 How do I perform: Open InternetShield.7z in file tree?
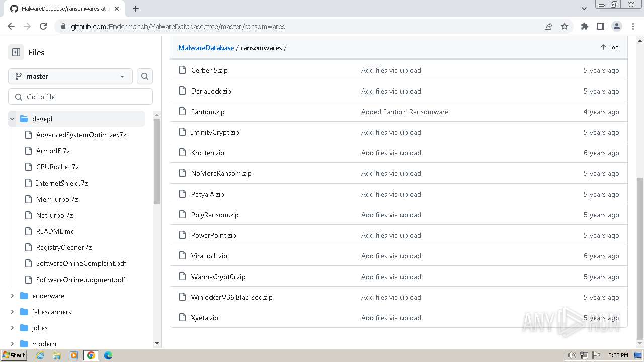click(x=61, y=183)
